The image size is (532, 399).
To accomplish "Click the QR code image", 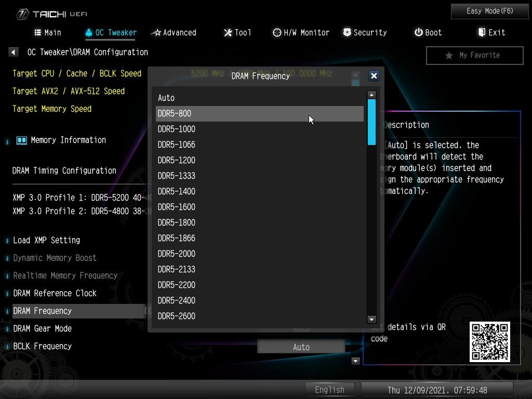I will [x=489, y=342].
